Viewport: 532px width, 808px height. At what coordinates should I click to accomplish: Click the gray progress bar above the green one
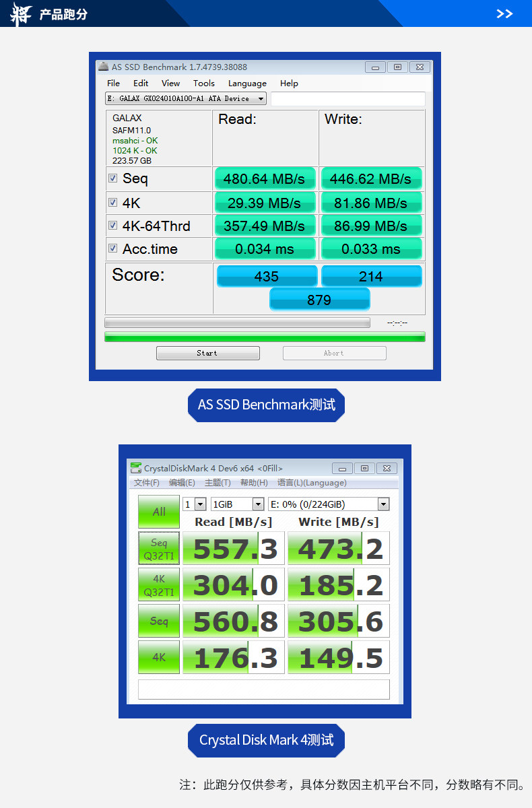[x=237, y=323]
